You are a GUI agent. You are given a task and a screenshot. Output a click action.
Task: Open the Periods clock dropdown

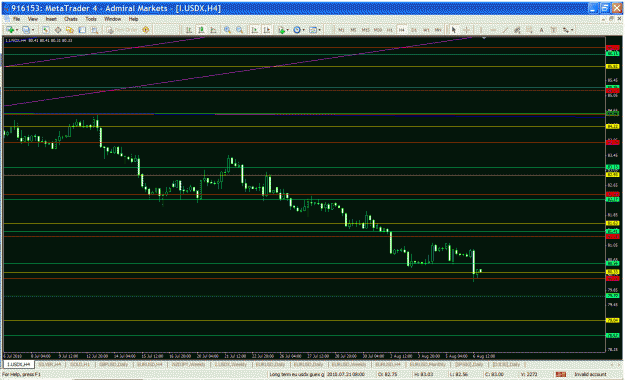tap(298, 30)
